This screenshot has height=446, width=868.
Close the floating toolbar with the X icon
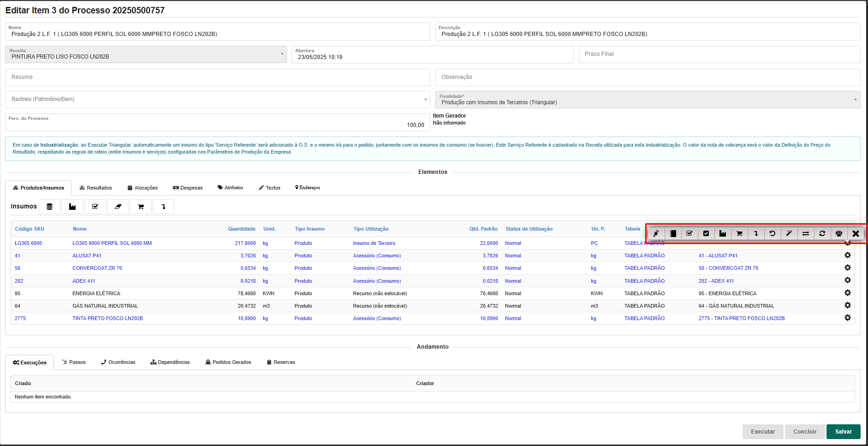coord(856,233)
